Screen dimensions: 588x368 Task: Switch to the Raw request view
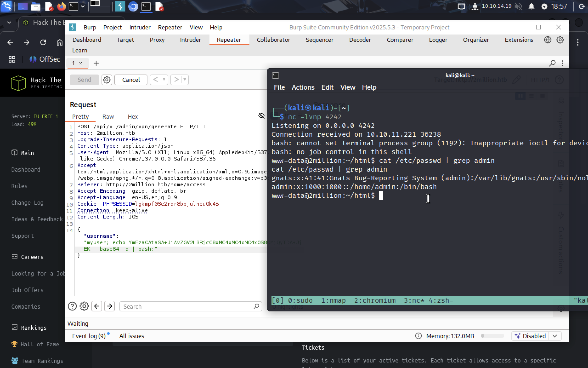pyautogui.click(x=108, y=117)
